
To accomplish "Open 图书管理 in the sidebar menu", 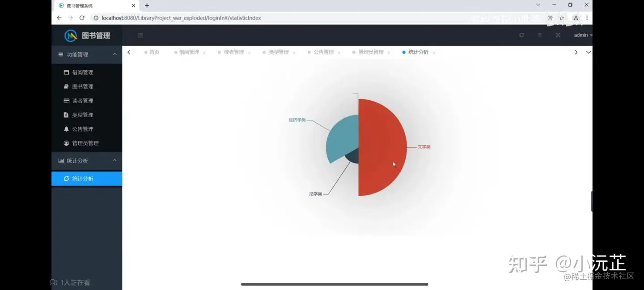I will [x=87, y=86].
